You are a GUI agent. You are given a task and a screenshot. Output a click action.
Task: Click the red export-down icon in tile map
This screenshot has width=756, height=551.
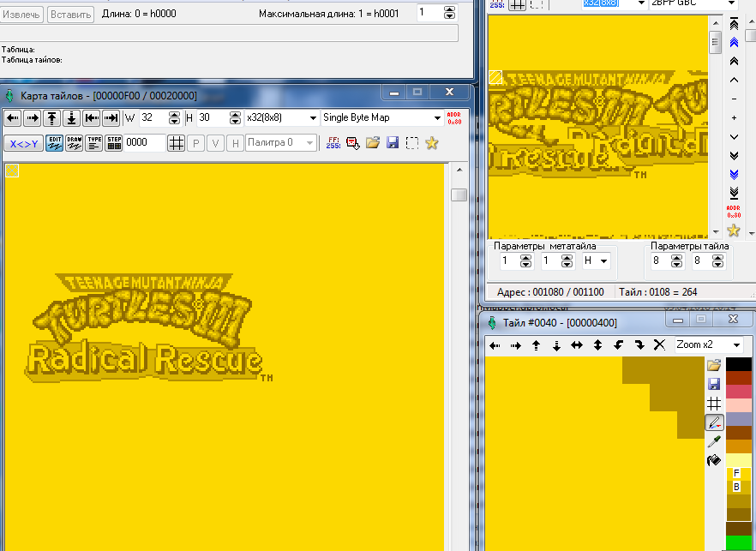tap(353, 143)
